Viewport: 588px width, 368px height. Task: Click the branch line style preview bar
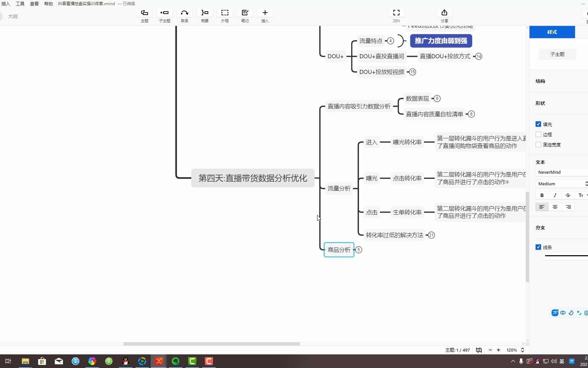pyautogui.click(x=566, y=256)
